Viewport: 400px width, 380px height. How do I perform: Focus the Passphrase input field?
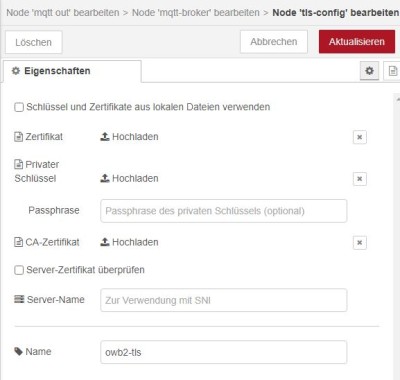coord(224,211)
